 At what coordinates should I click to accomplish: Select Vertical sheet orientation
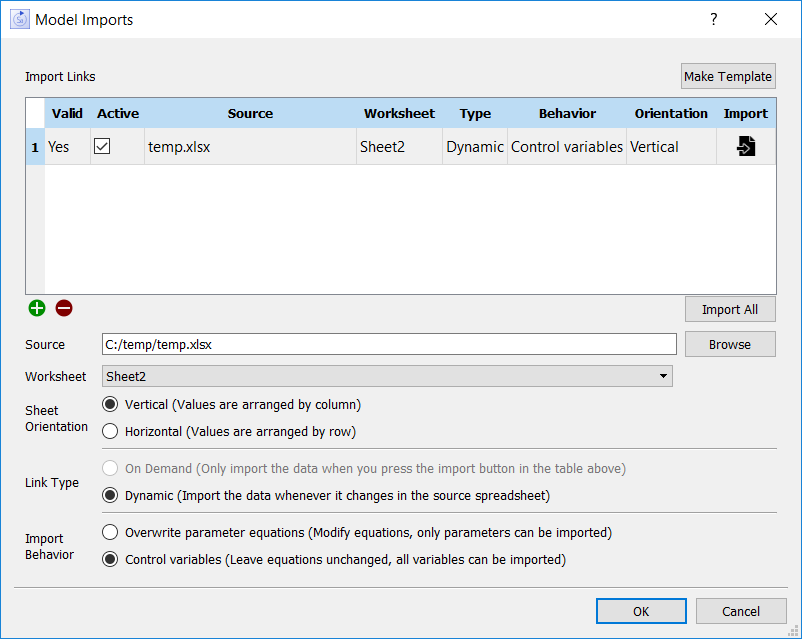[x=110, y=405]
